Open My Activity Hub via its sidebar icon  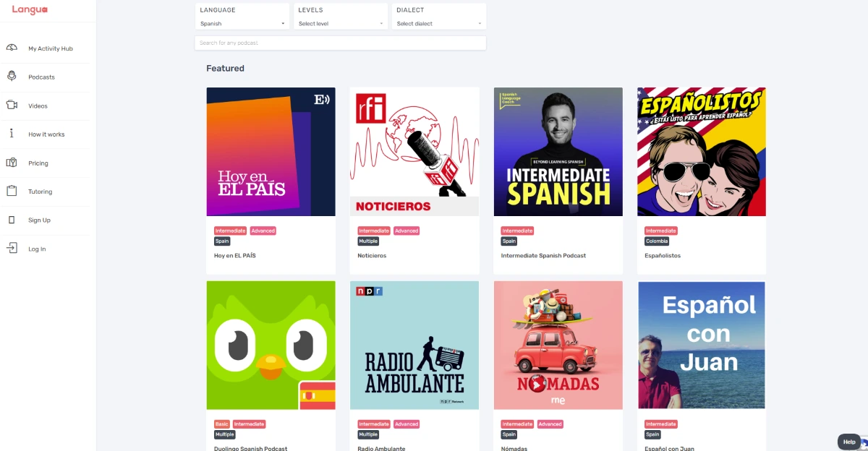(12, 48)
